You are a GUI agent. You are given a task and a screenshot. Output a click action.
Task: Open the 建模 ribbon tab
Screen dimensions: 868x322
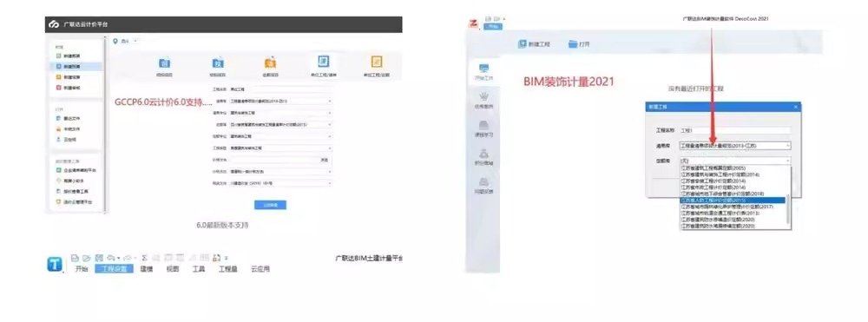pyautogui.click(x=146, y=269)
